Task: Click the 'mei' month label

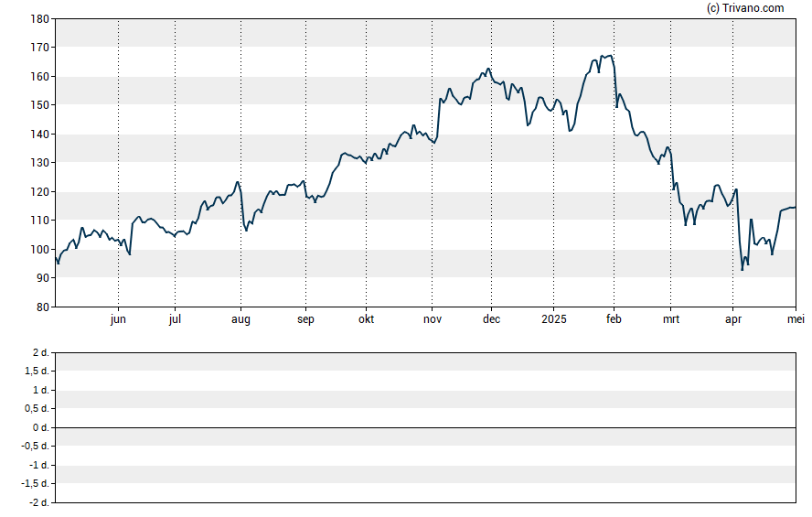Action: click(x=796, y=319)
